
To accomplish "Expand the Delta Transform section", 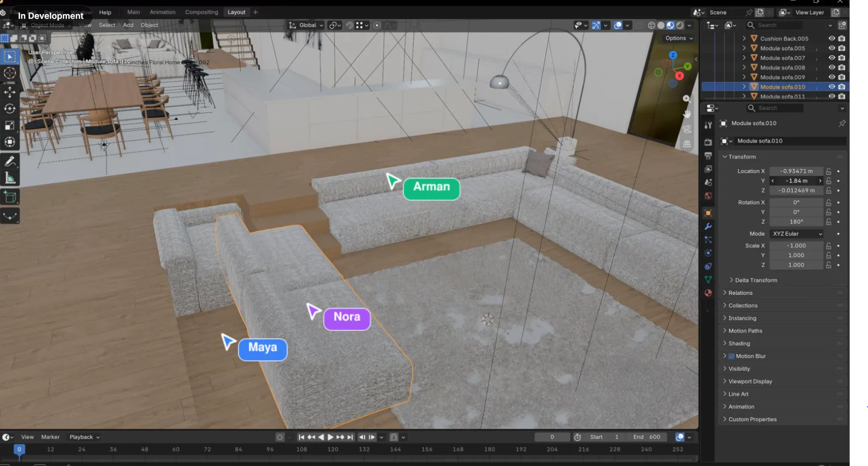I will 756,280.
